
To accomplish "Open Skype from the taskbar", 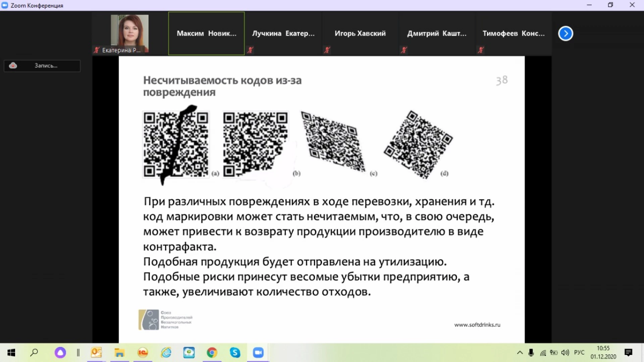I will point(235,353).
